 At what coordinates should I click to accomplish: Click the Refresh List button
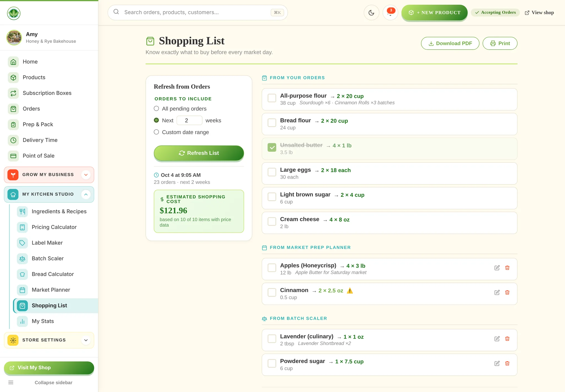[x=199, y=153]
